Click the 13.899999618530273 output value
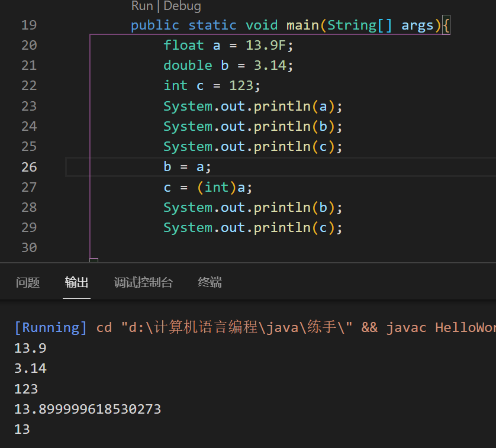The height and width of the screenshot is (448, 496). point(88,409)
